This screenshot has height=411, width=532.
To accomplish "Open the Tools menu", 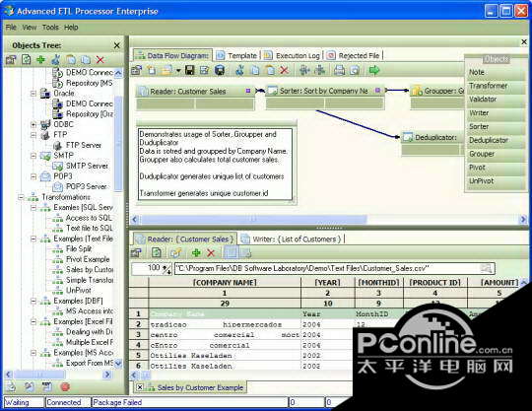I will 50,28.
